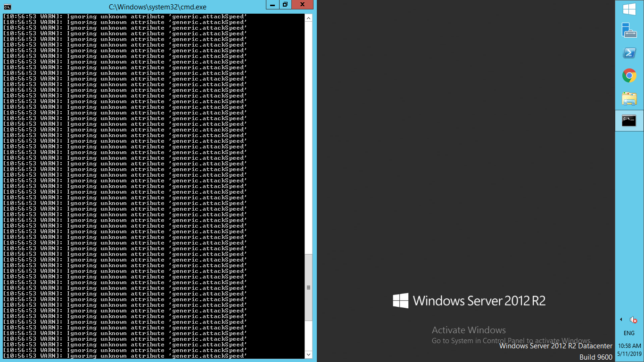Screen dimensions: 644x362
Task: Show hidden system tray icons
Action: 621,320
